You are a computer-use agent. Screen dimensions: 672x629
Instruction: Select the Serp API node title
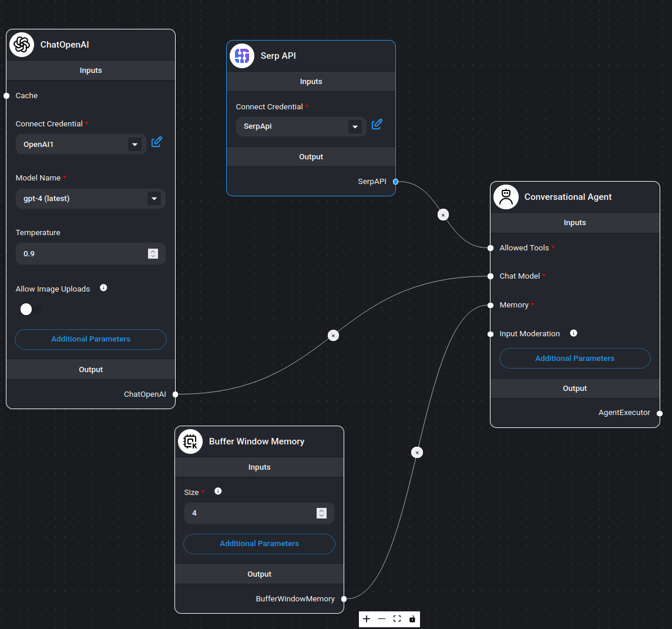(x=278, y=56)
